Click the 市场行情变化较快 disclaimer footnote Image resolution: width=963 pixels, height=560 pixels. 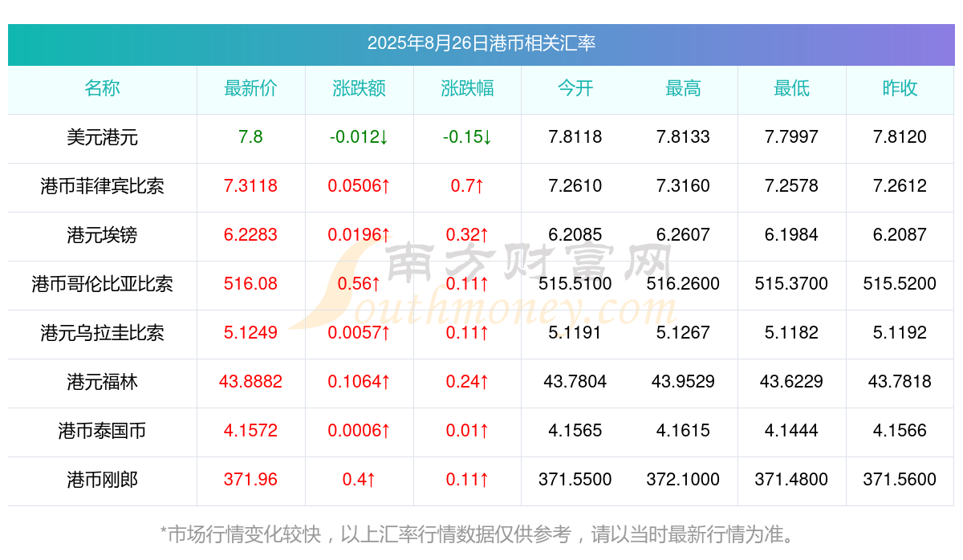click(x=481, y=534)
